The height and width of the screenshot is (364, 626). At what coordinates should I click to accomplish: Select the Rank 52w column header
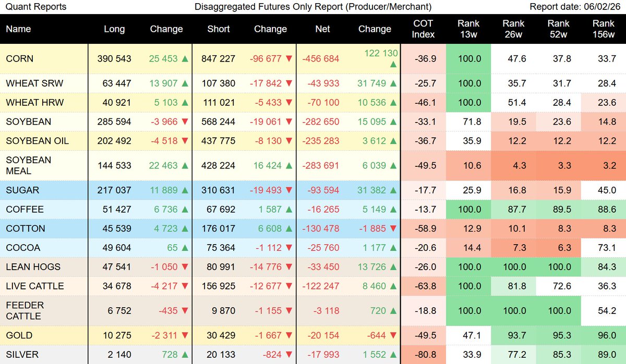[x=559, y=29]
